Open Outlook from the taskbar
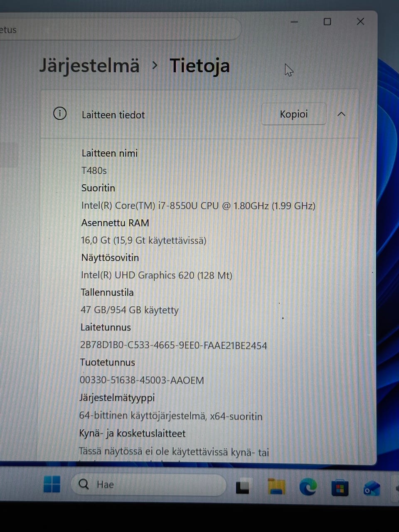This screenshot has height=532, width=399. [x=372, y=488]
